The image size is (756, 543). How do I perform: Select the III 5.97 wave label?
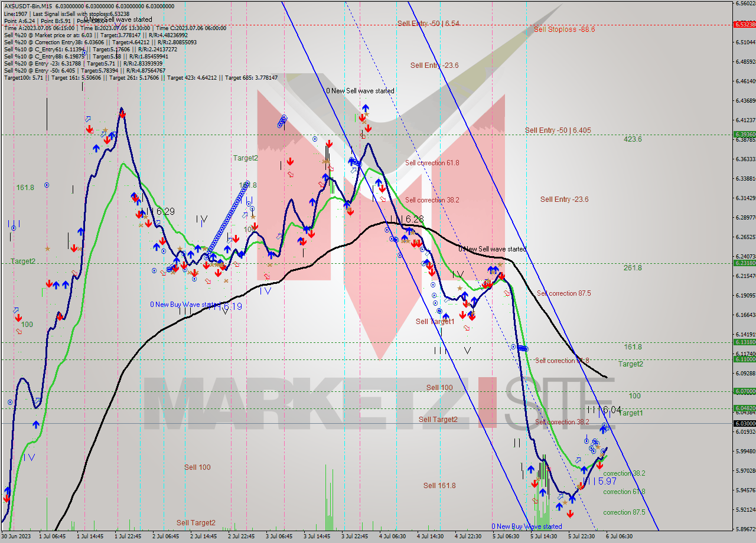click(x=599, y=482)
